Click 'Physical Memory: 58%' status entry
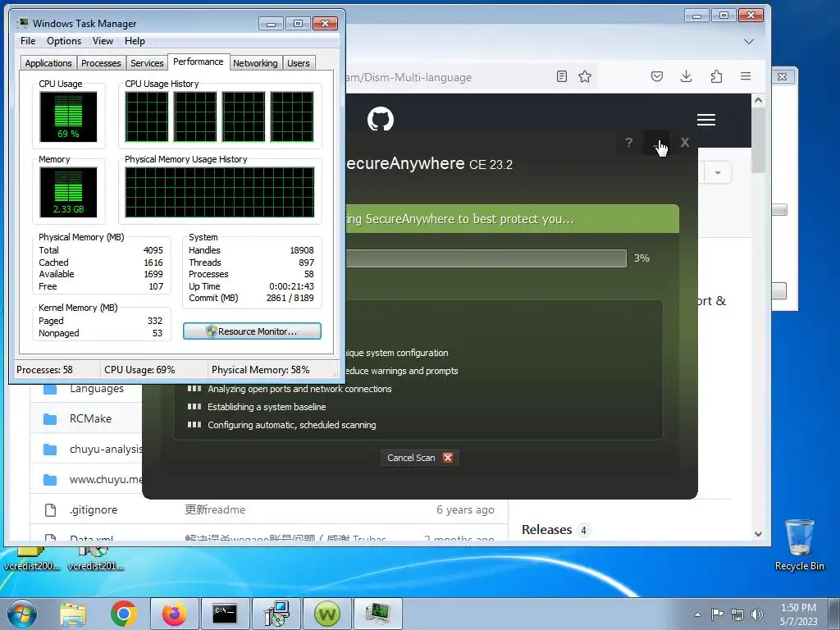The width and height of the screenshot is (840, 630). [x=260, y=370]
